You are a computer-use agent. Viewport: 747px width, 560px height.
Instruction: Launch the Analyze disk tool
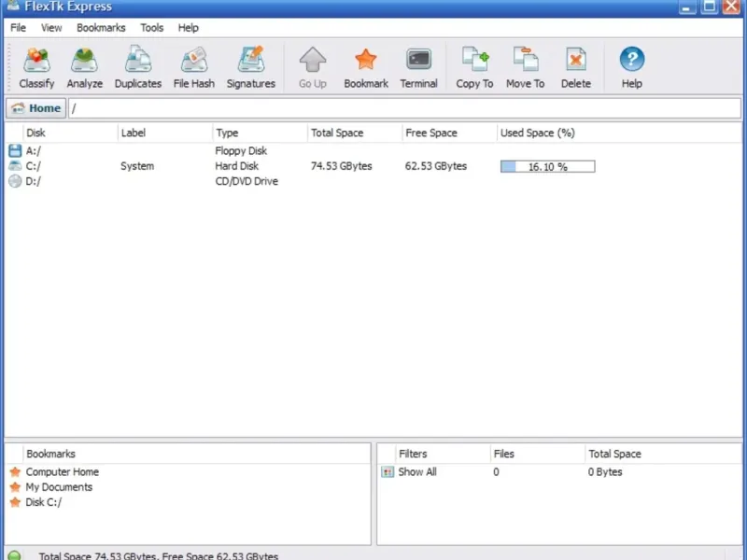[84, 67]
